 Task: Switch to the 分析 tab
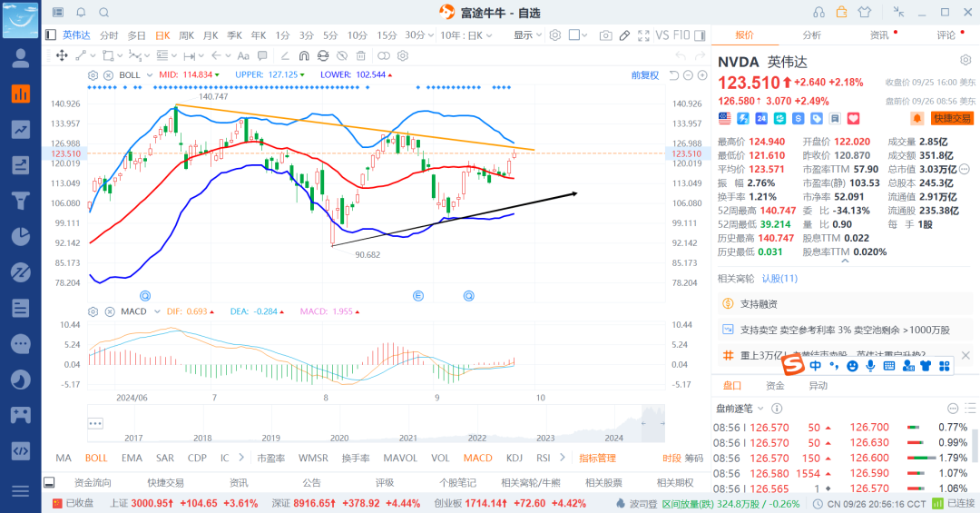point(811,35)
